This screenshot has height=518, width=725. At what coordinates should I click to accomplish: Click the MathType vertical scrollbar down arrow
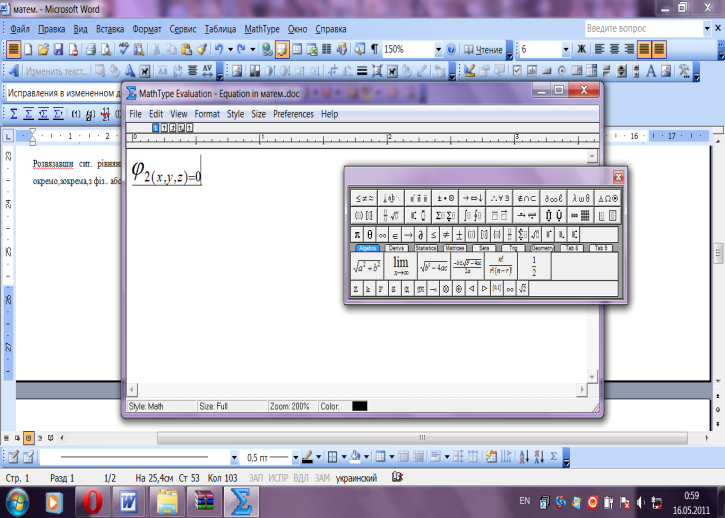[592, 377]
